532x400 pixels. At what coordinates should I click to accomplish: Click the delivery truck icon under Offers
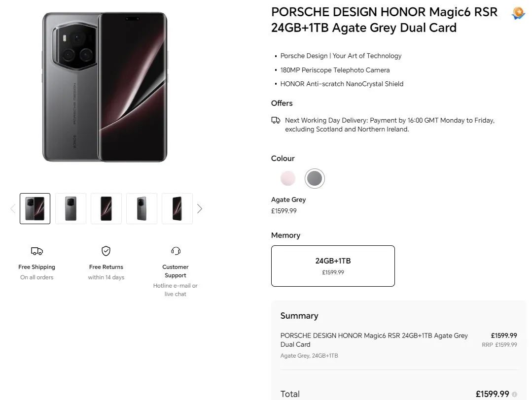tap(276, 120)
